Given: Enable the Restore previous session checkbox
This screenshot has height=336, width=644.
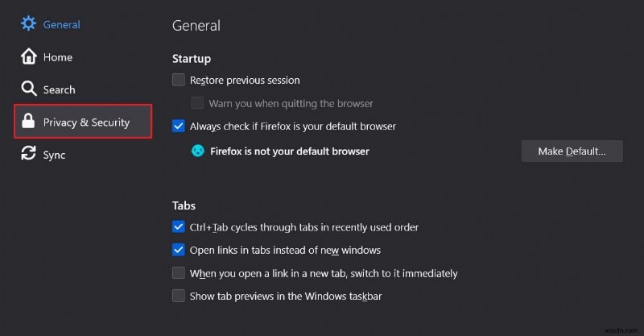Looking at the screenshot, I should (x=179, y=80).
